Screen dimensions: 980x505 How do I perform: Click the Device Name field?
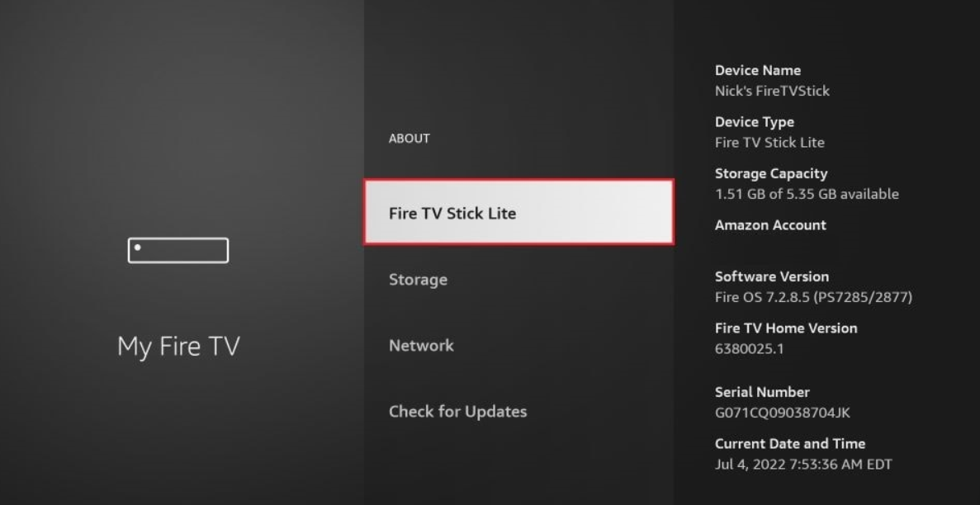(758, 70)
